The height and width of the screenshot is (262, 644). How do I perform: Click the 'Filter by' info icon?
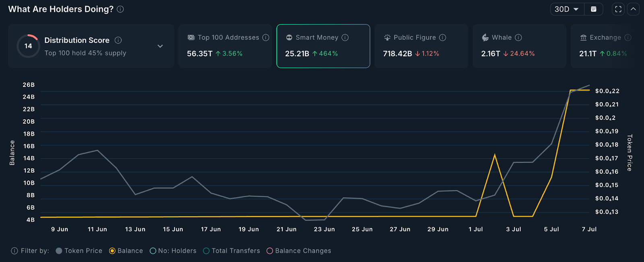coord(14,251)
